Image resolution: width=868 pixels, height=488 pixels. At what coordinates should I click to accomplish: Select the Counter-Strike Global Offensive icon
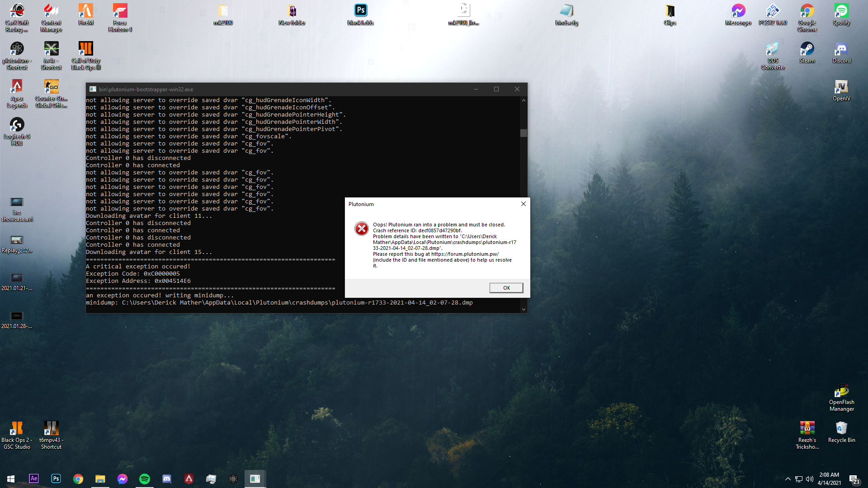(51, 94)
